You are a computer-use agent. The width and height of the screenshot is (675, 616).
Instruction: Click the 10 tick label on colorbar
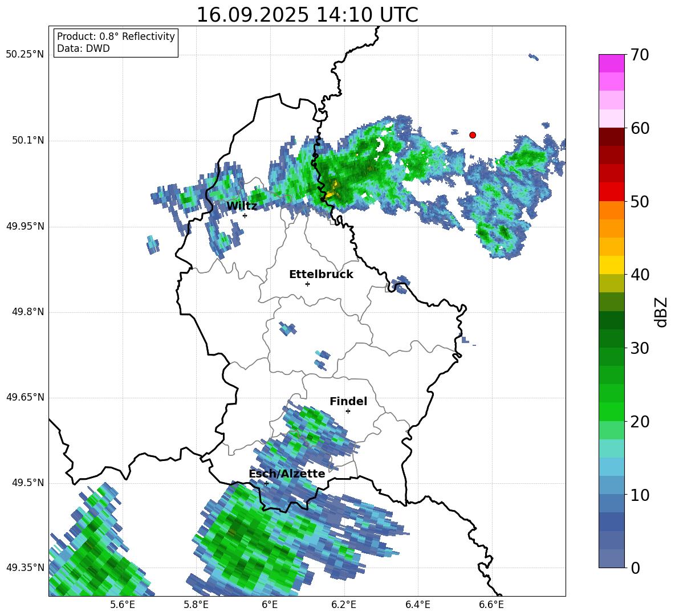[640, 495]
